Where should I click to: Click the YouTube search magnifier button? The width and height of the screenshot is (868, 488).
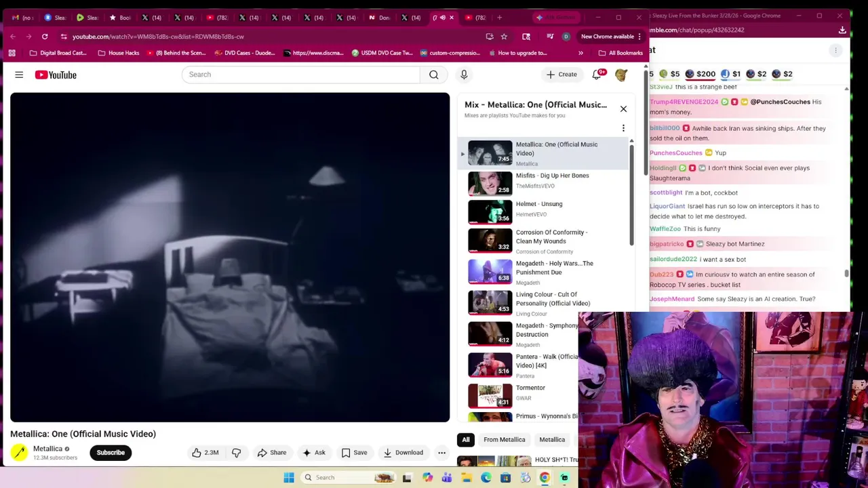pyautogui.click(x=433, y=75)
